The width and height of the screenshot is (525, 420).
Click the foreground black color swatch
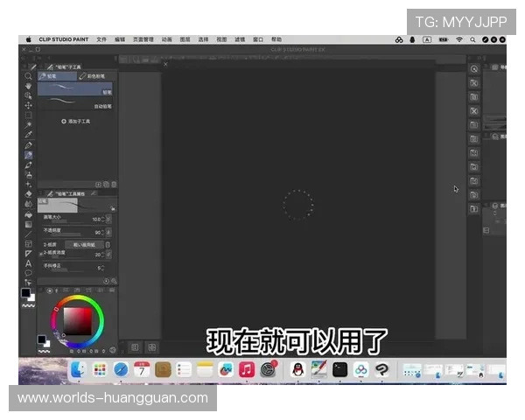tap(26, 292)
